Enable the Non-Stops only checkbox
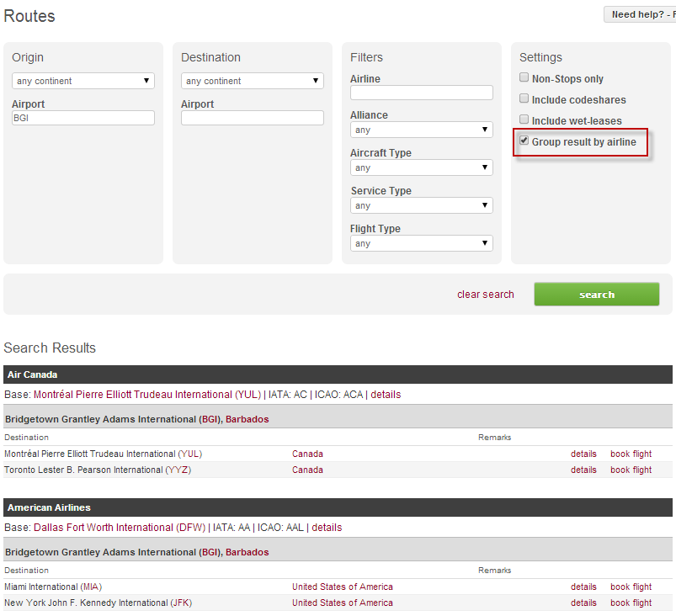This screenshot has height=616, width=676. click(x=524, y=79)
